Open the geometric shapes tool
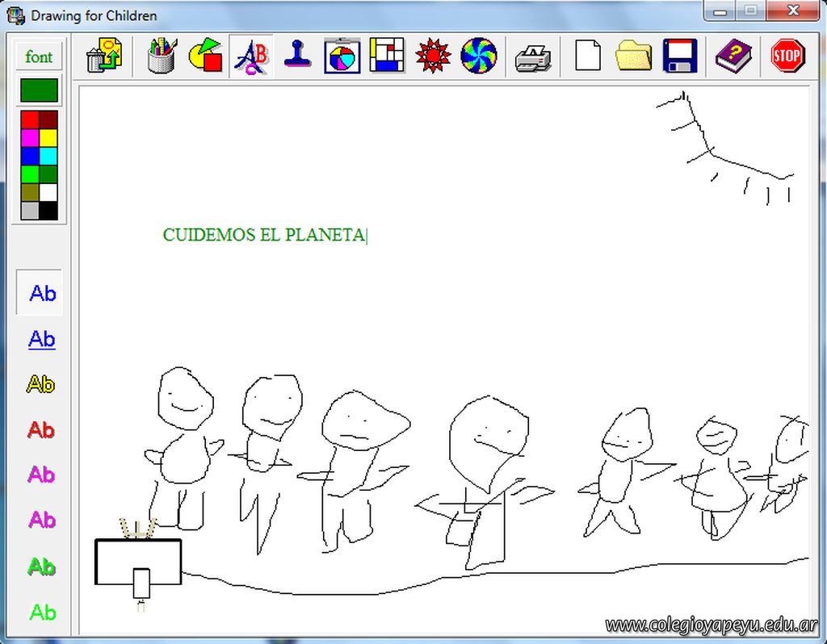Viewport: 827px width, 644px height. click(205, 56)
